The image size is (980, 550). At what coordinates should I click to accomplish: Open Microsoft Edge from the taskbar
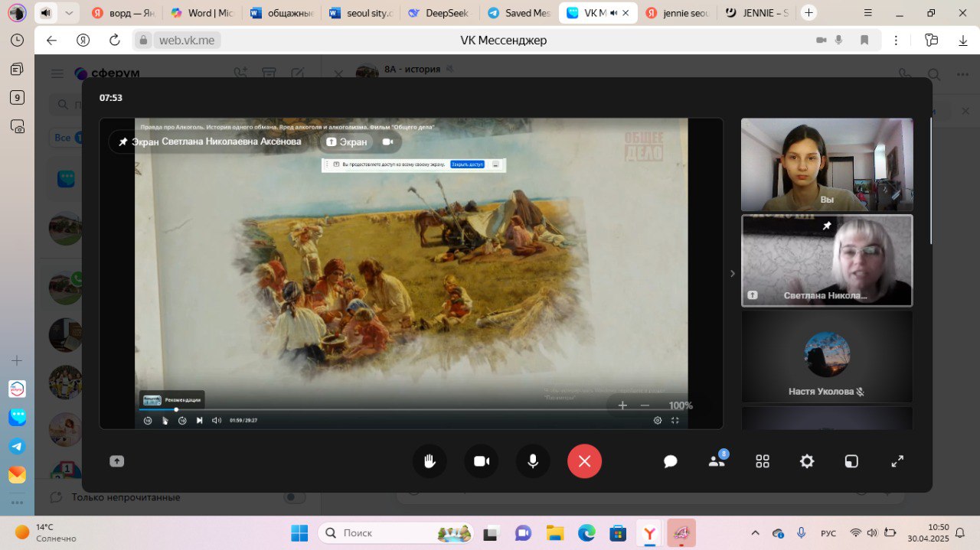586,533
